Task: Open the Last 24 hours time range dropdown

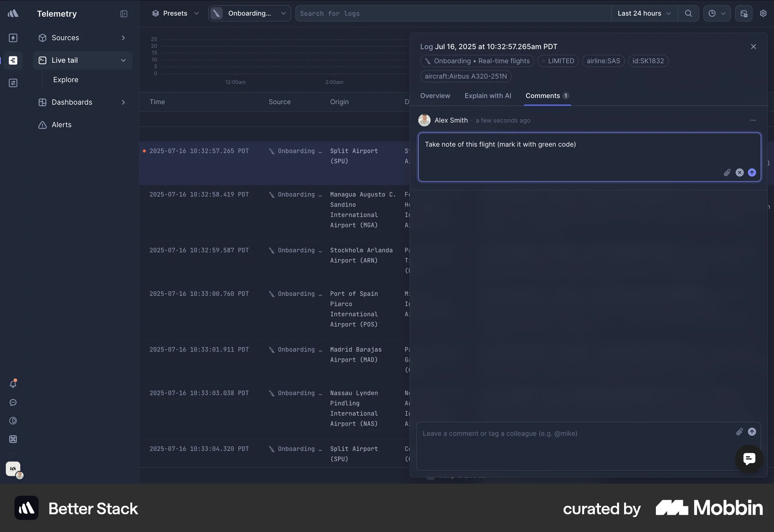Action: (x=644, y=13)
